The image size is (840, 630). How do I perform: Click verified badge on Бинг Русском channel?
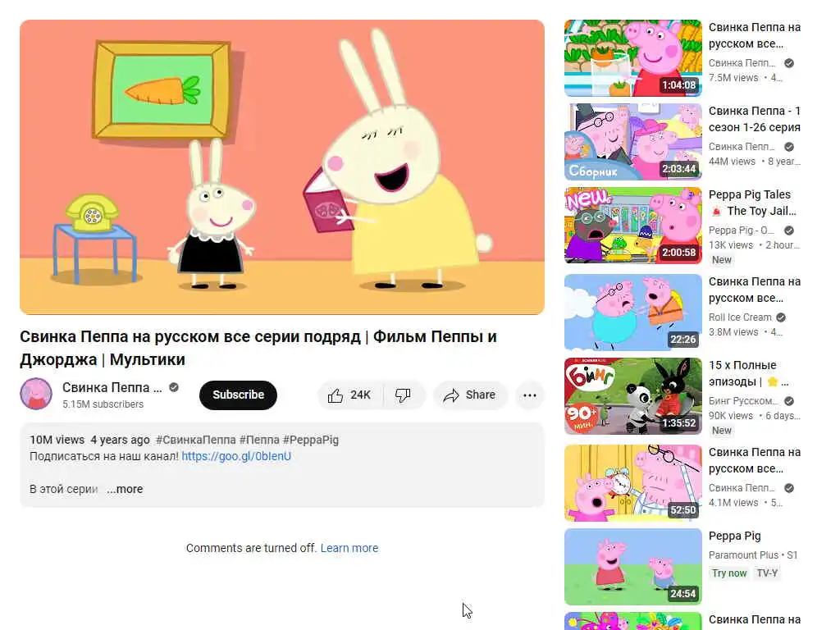coord(788,400)
